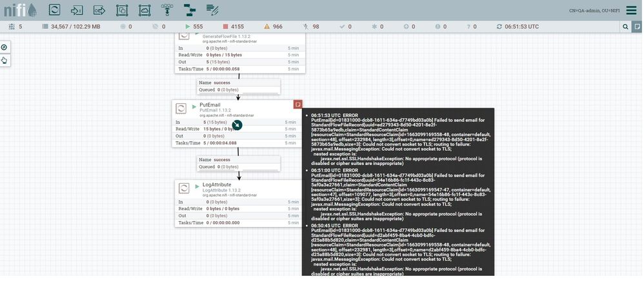Click GenerateFlowFile's Tasks/Time 5 / 00:00:00.058 row

[240, 69]
